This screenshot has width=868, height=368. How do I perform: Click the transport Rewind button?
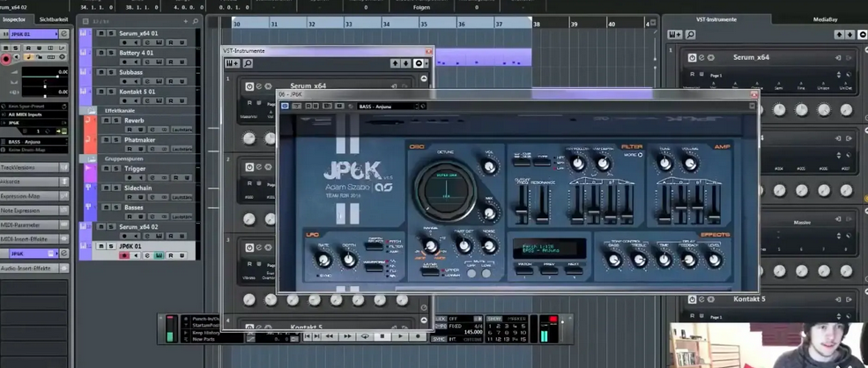click(x=330, y=336)
